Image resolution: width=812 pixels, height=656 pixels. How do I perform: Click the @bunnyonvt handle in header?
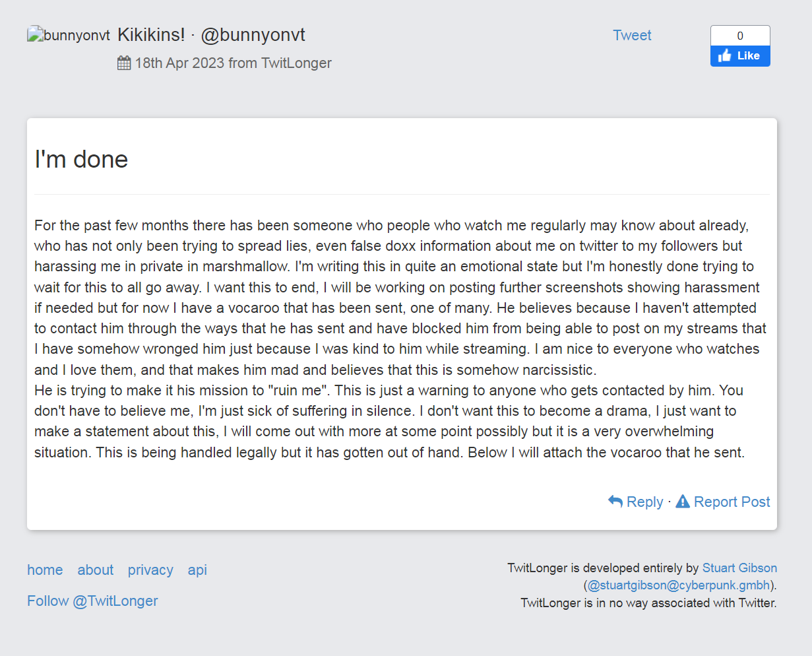[x=253, y=35]
